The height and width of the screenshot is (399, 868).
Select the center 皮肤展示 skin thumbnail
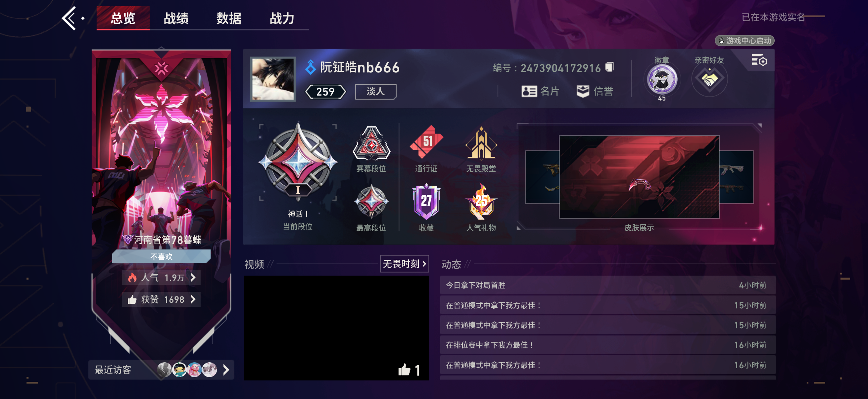pos(639,177)
